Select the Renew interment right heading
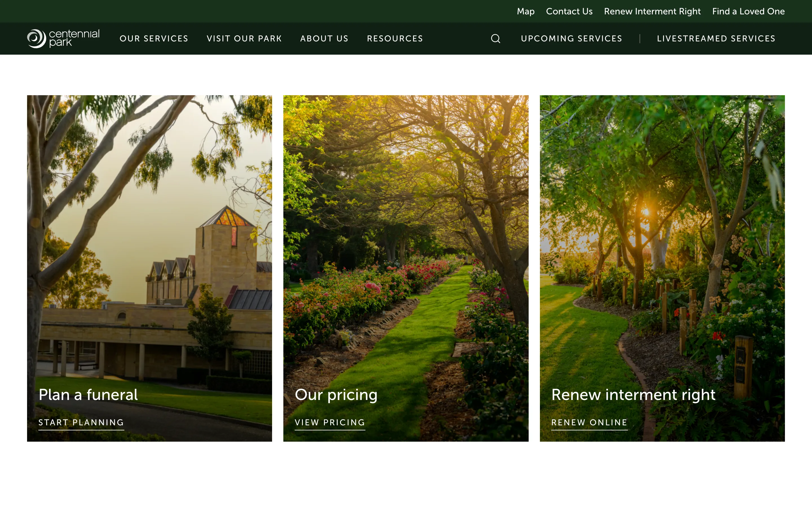The image size is (812, 507). [x=633, y=395]
